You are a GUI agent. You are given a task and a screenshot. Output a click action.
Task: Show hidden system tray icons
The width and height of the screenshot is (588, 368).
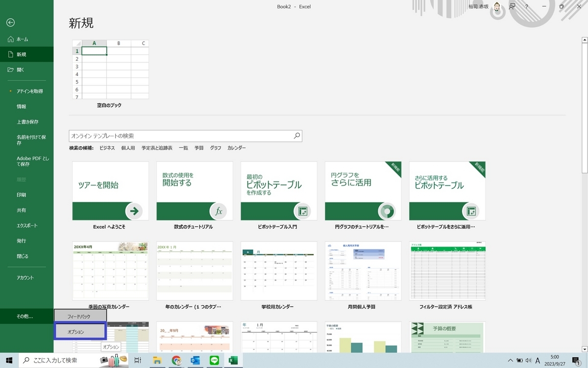click(511, 360)
